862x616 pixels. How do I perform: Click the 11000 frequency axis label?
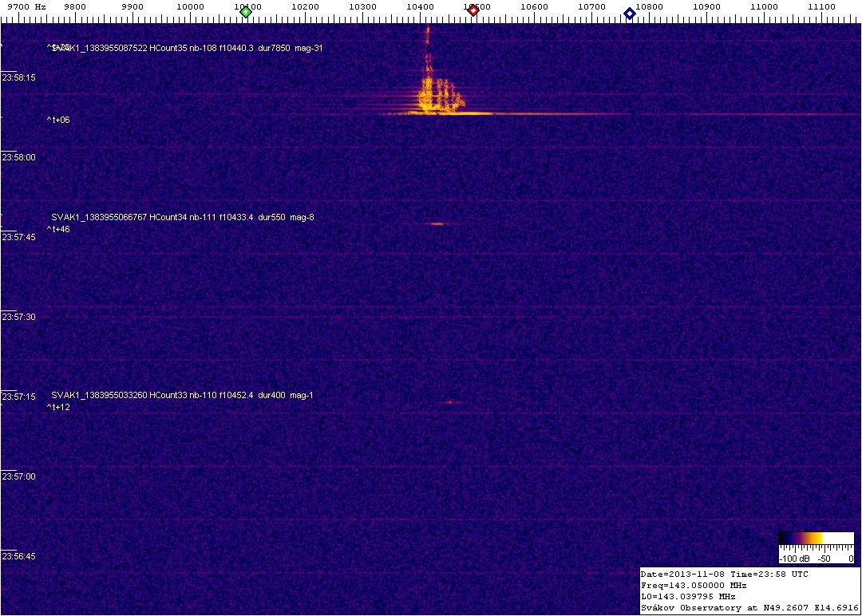tap(764, 6)
